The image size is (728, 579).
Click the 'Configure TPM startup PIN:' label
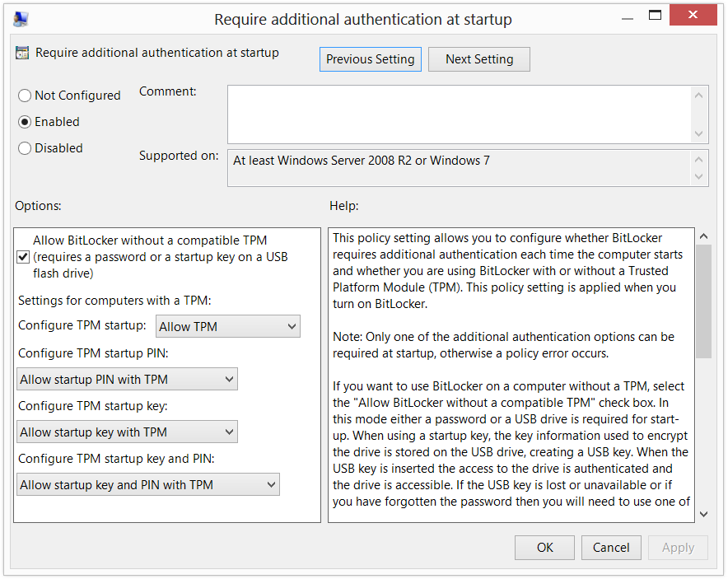(93, 353)
